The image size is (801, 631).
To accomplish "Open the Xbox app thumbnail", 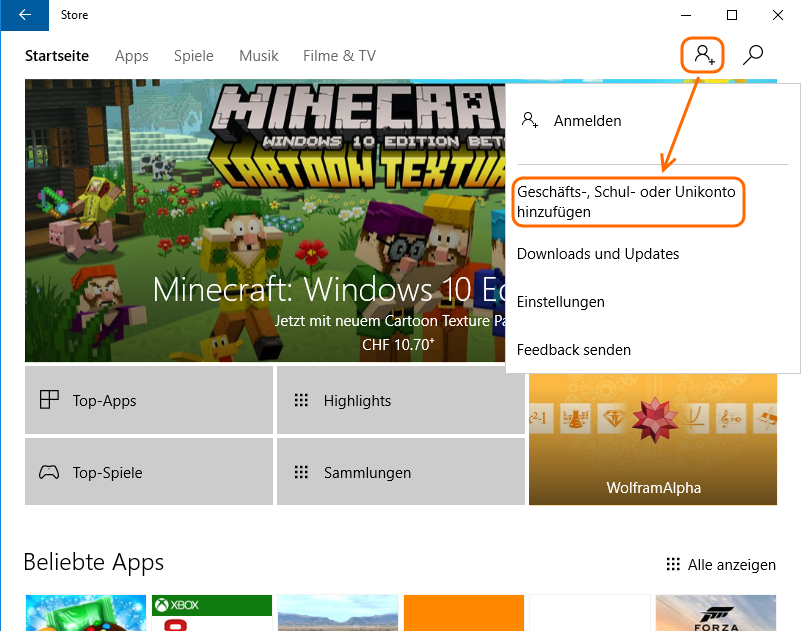I will [211, 612].
